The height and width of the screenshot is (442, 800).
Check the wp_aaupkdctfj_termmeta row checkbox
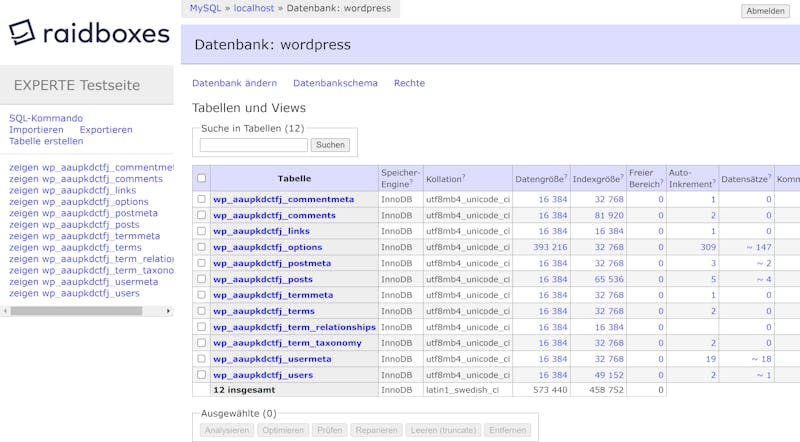202,294
